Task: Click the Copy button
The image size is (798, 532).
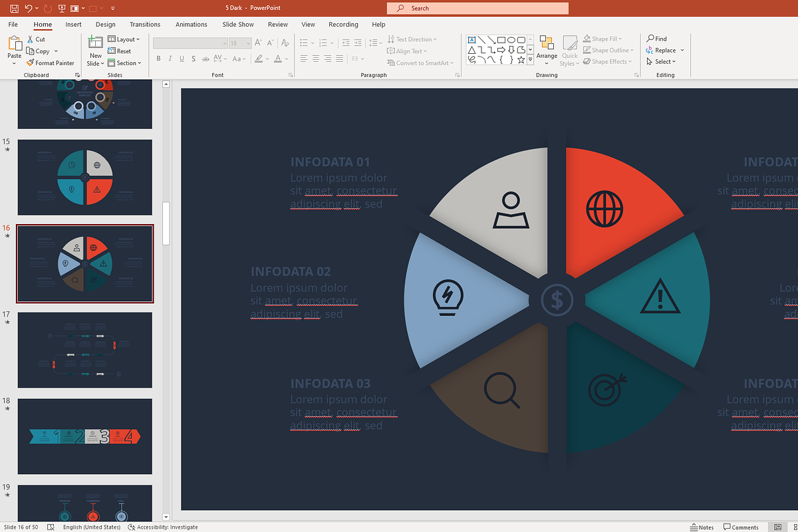Action: 39,51
